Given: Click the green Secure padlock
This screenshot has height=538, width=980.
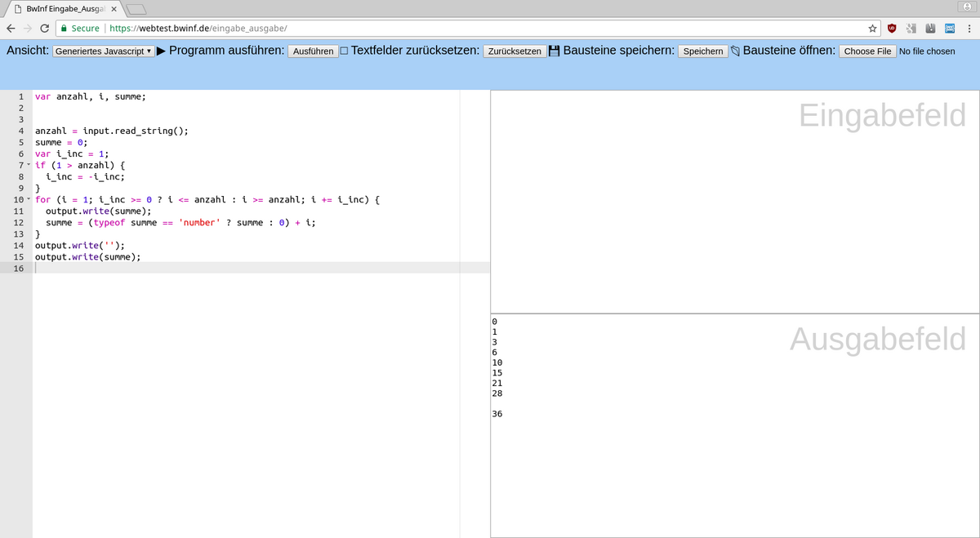Looking at the screenshot, I should [x=64, y=28].
